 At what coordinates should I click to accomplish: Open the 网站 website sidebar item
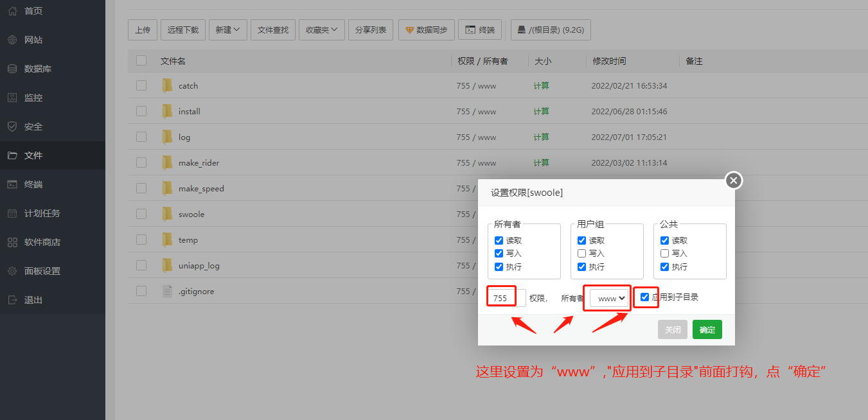pyautogui.click(x=53, y=40)
